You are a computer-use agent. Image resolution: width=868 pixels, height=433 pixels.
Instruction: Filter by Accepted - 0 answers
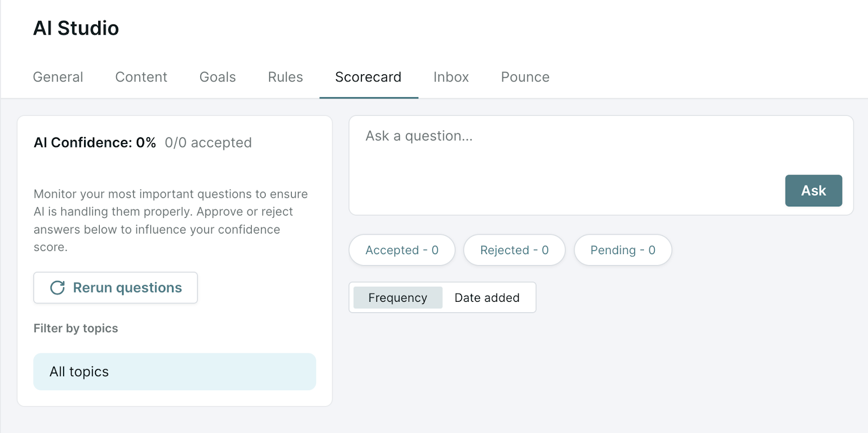point(402,250)
